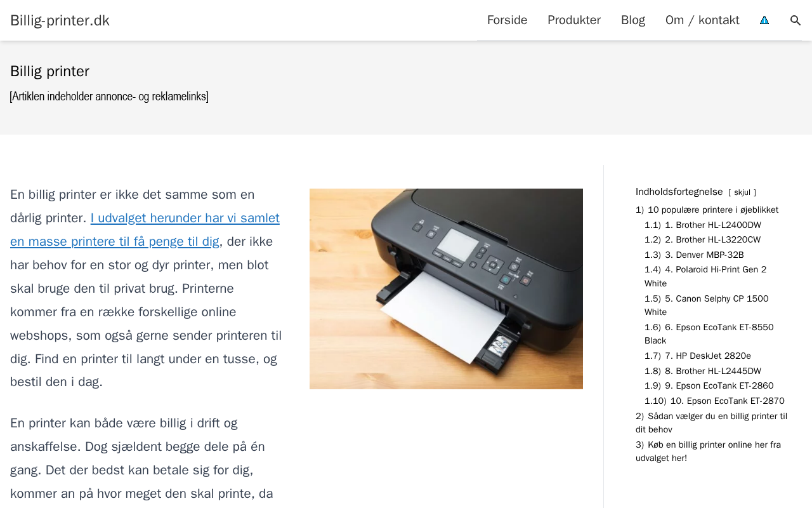Follow the 'I udvalget herunder' article link
Screen dimensions: 812x508
point(145,230)
